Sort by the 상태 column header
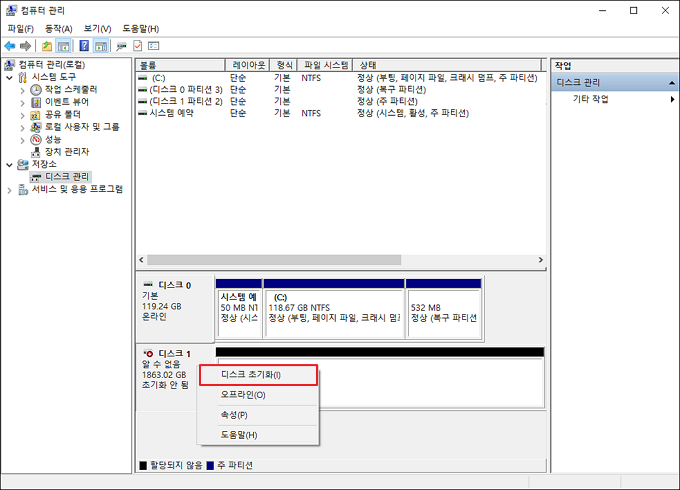 coord(447,65)
